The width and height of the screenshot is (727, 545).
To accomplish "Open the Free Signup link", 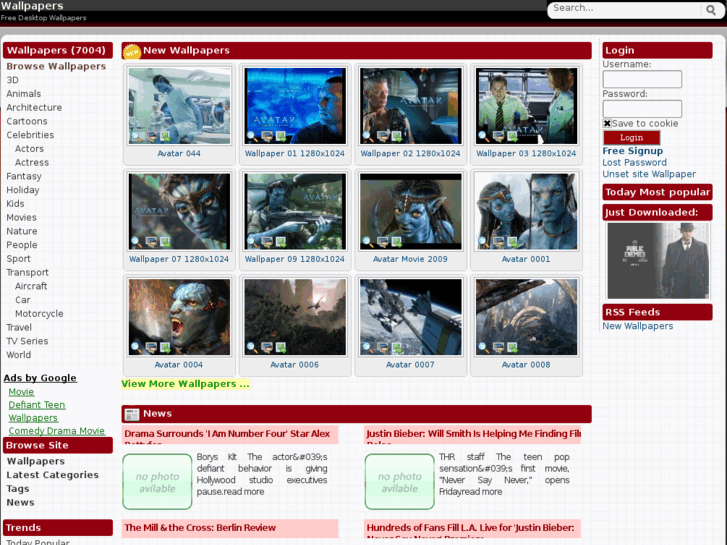I will pos(632,151).
